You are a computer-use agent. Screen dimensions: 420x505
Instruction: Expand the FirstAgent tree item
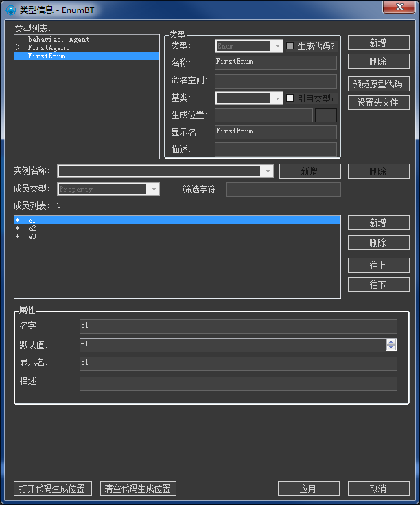click(x=19, y=48)
